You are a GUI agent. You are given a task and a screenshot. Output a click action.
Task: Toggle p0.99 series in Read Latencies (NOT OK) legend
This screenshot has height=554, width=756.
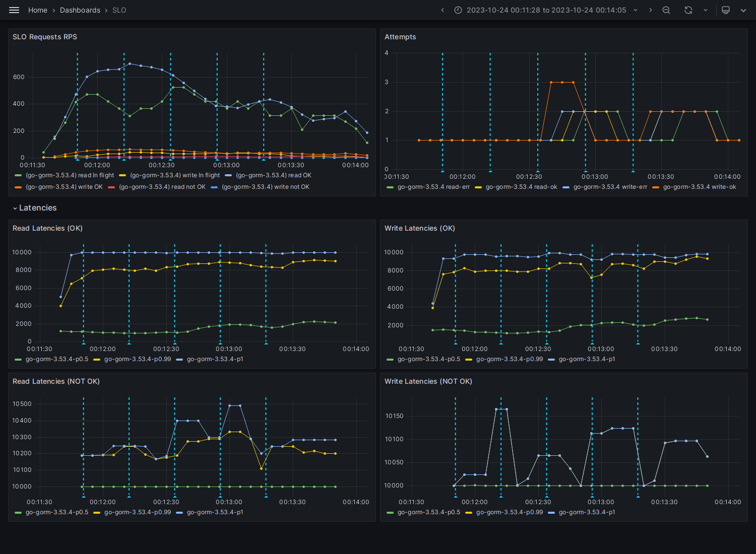point(138,512)
